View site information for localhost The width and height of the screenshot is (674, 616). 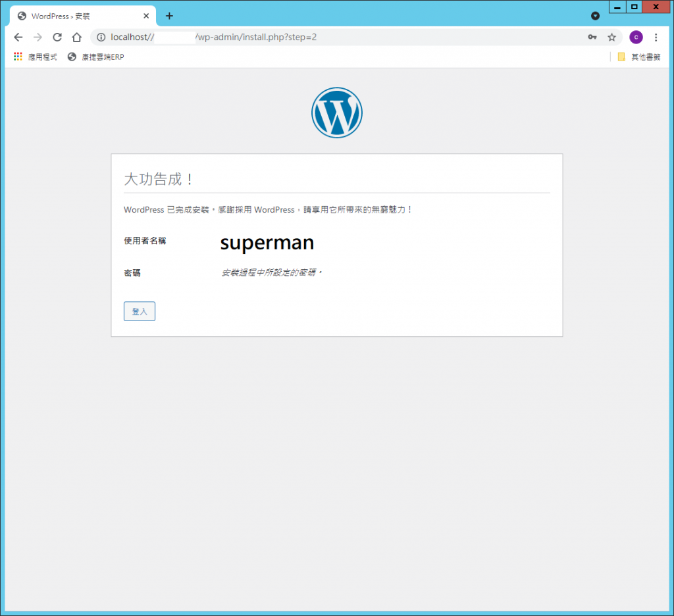101,37
